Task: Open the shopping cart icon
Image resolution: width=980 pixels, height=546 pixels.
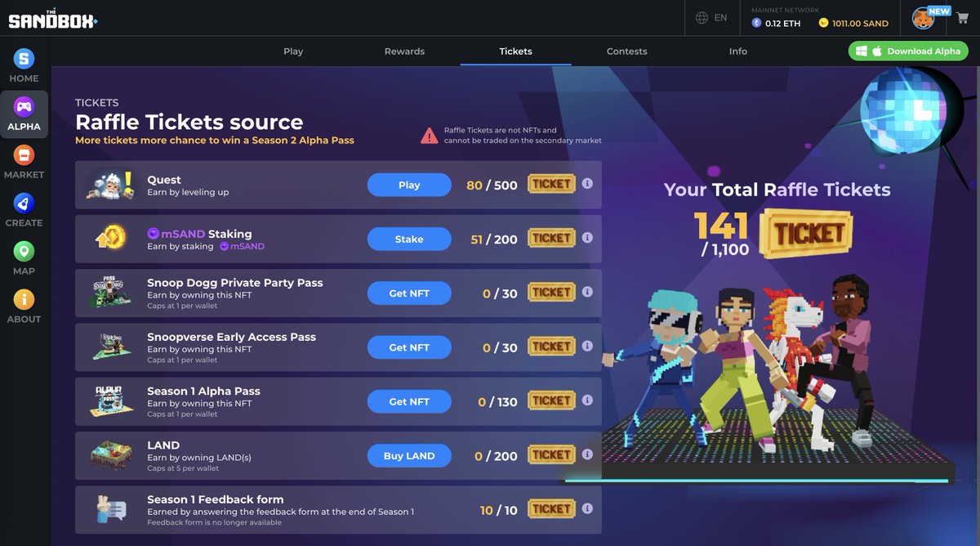Action: pyautogui.click(x=962, y=18)
